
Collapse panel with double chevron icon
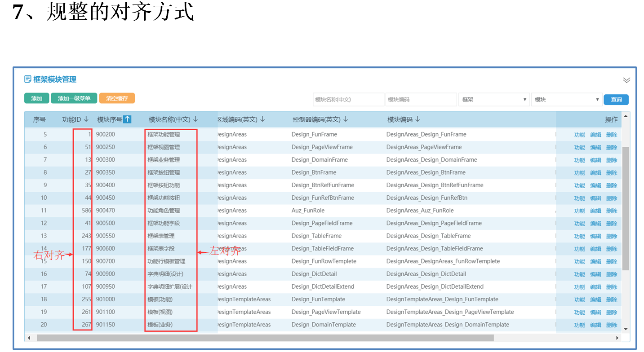click(626, 80)
